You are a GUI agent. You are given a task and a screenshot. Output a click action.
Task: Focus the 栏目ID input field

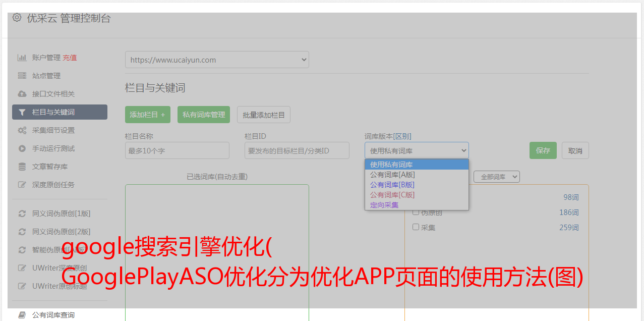coord(297,150)
